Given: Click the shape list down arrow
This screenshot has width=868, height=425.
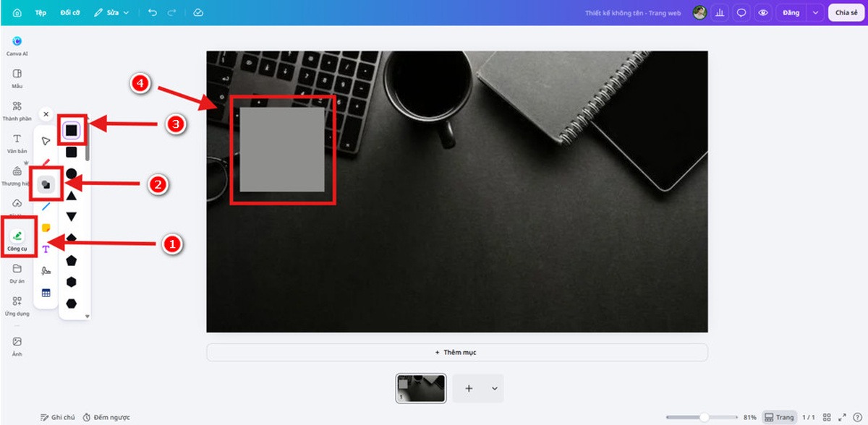Looking at the screenshot, I should [88, 316].
